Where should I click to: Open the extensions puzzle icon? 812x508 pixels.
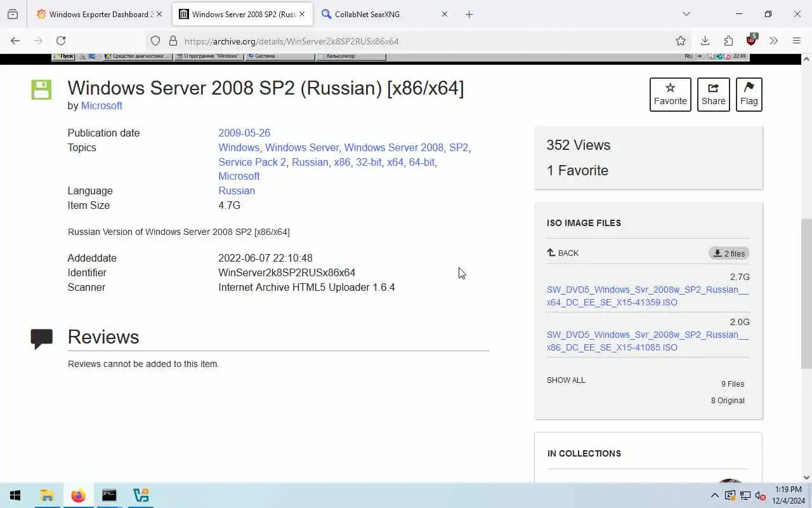(728, 41)
